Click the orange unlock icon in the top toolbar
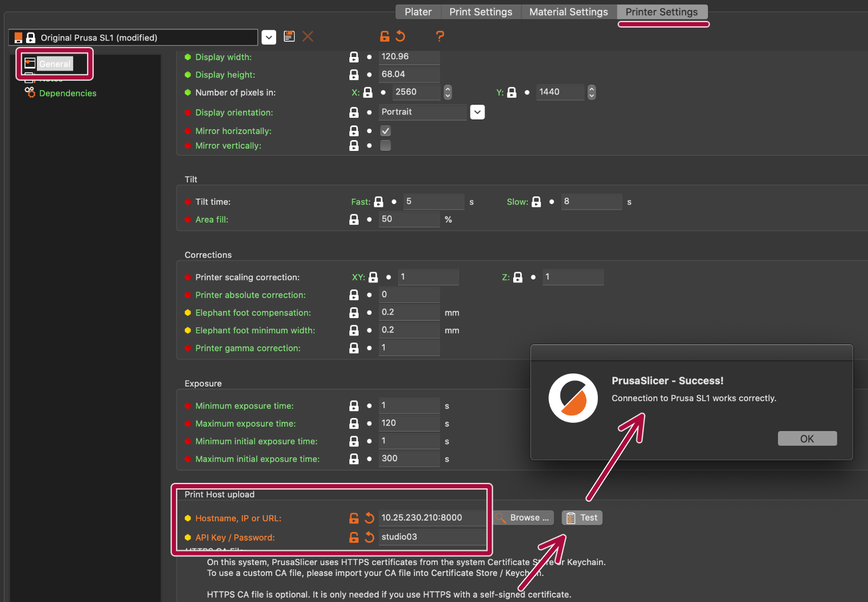Viewport: 868px width, 602px height. point(385,36)
